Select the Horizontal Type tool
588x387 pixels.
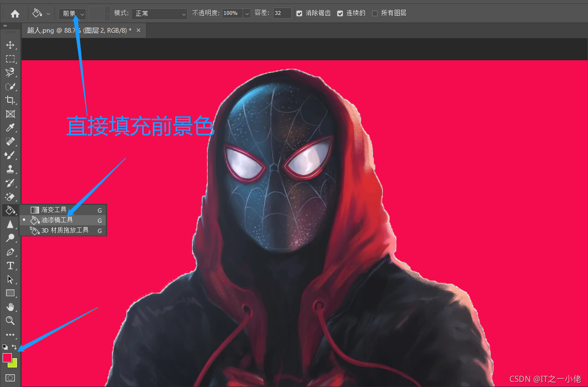coord(10,266)
